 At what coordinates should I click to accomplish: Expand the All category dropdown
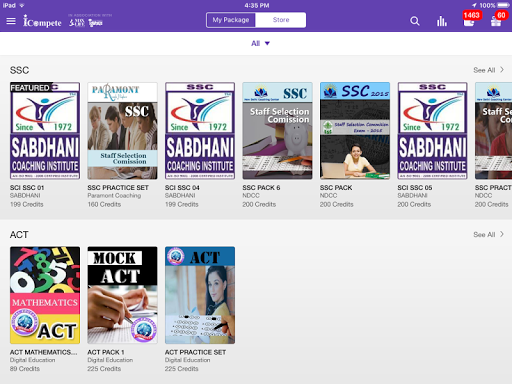click(260, 43)
